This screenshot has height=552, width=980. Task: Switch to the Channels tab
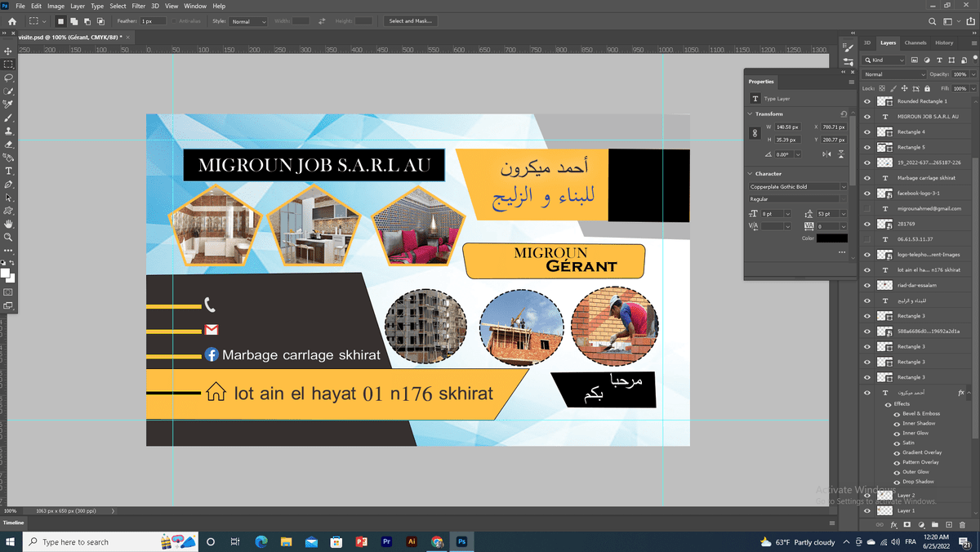coord(915,42)
